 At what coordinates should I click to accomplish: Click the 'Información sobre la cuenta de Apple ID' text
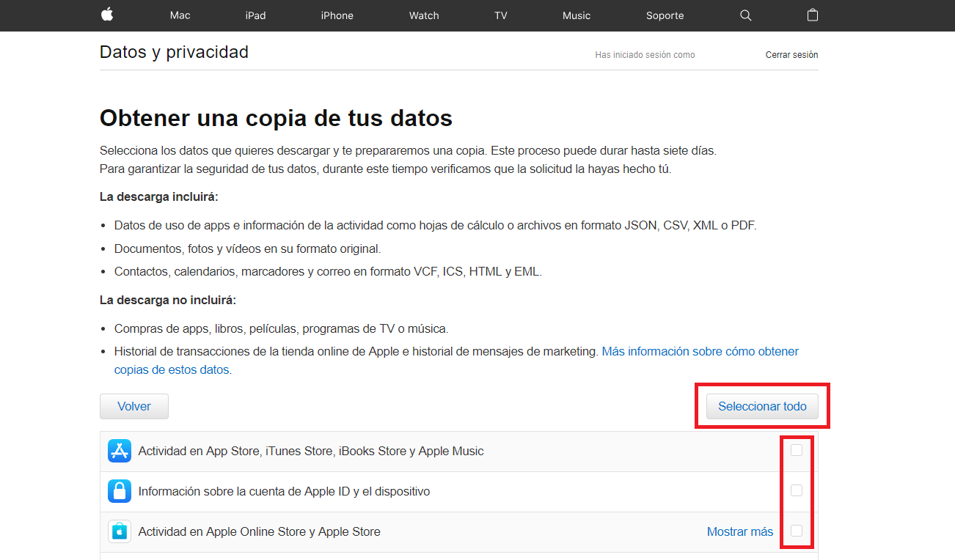point(284,491)
